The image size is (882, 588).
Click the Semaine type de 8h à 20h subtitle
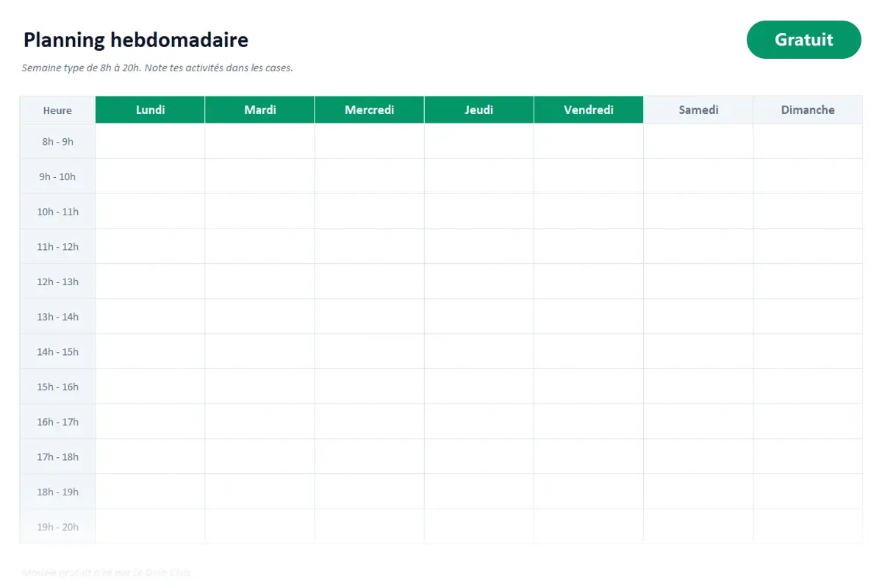click(x=157, y=68)
